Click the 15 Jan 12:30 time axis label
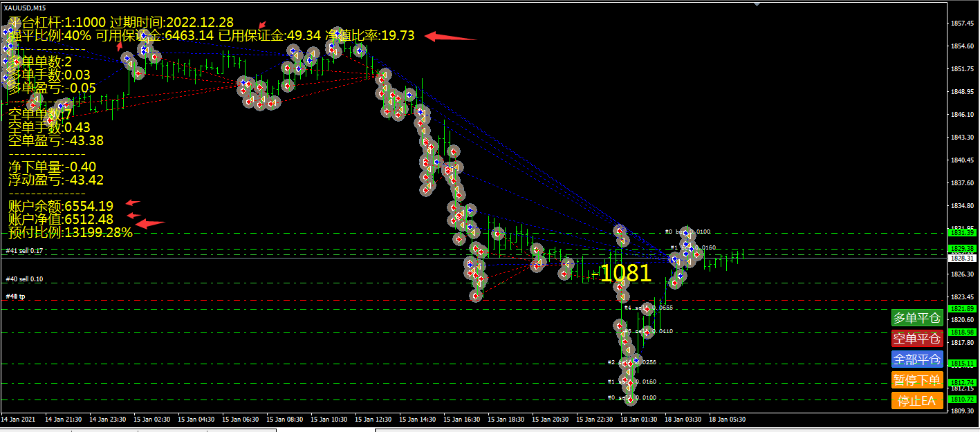The image size is (980, 432). coord(373,419)
